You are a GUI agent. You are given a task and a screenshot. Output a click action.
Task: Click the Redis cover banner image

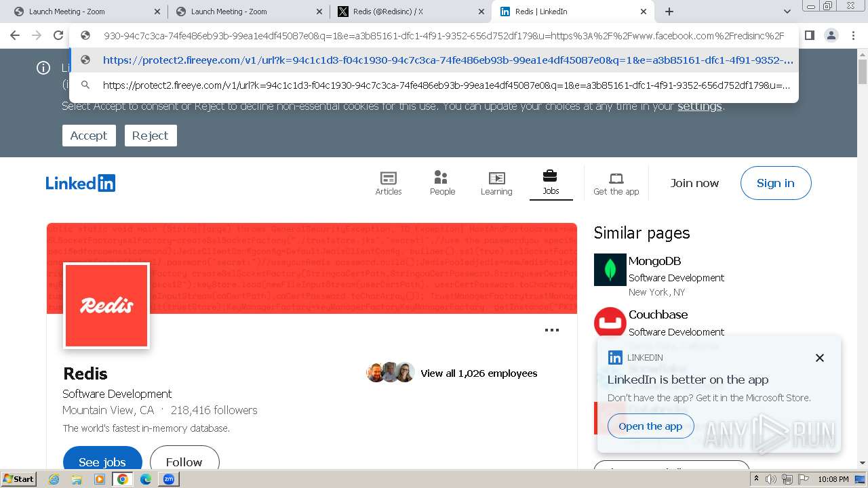click(312, 268)
